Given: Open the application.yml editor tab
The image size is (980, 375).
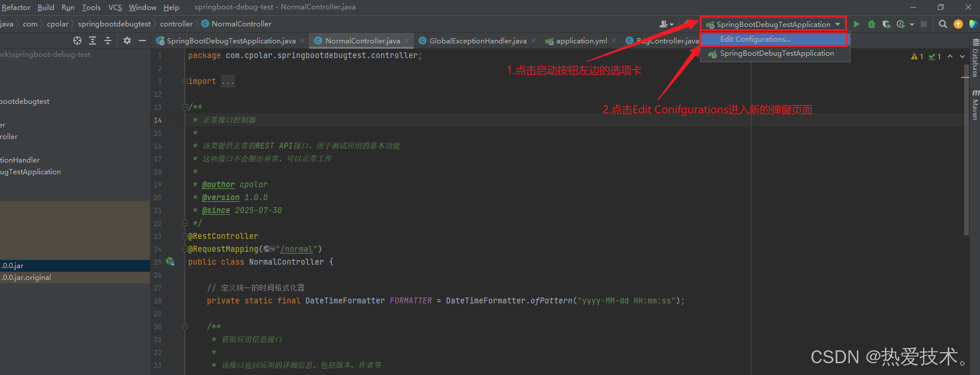Looking at the screenshot, I should click(x=581, y=40).
